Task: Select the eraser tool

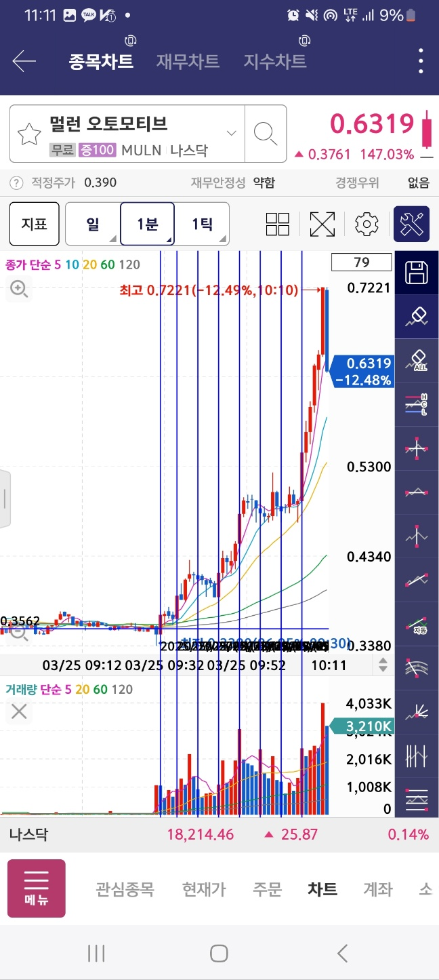Action: [x=417, y=317]
